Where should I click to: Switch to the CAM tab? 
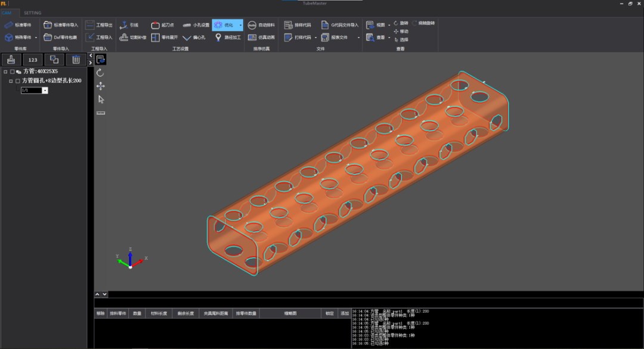pyautogui.click(x=7, y=13)
